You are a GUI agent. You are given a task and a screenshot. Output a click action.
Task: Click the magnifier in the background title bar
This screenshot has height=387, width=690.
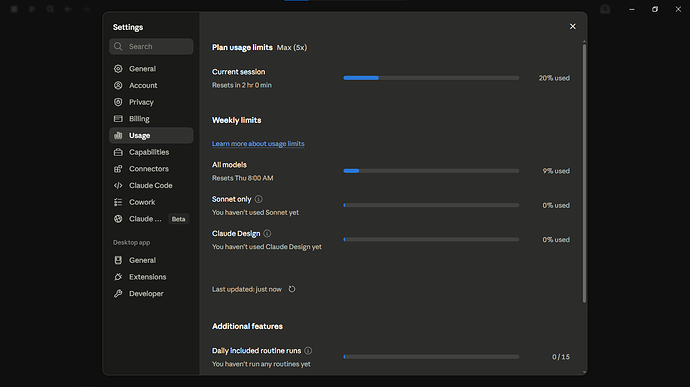coord(50,9)
